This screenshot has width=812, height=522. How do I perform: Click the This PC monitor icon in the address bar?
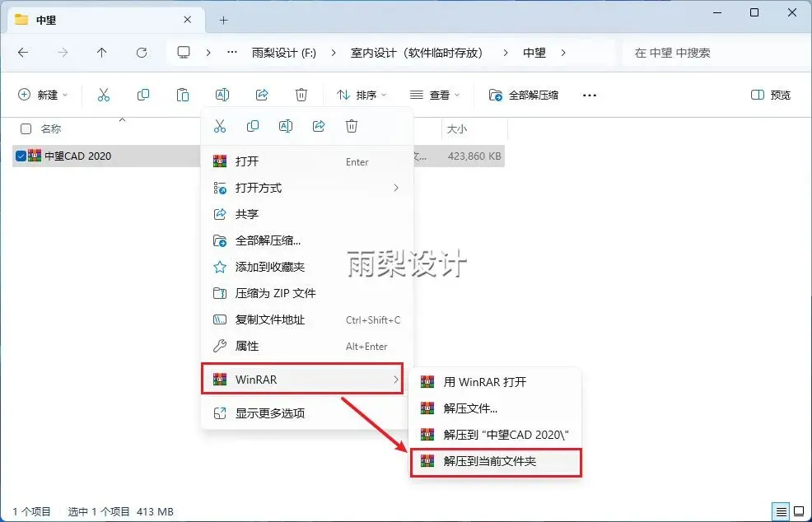[184, 53]
